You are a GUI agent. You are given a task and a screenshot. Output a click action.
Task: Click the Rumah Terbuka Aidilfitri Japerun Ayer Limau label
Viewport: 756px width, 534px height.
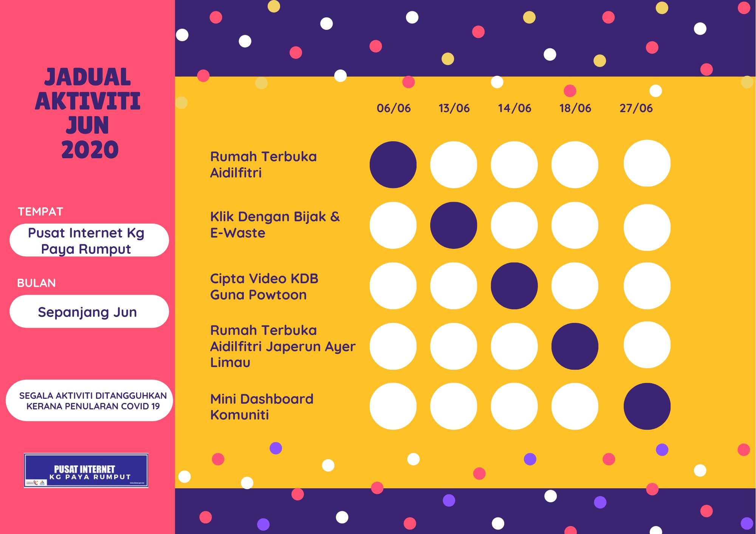coord(283,346)
